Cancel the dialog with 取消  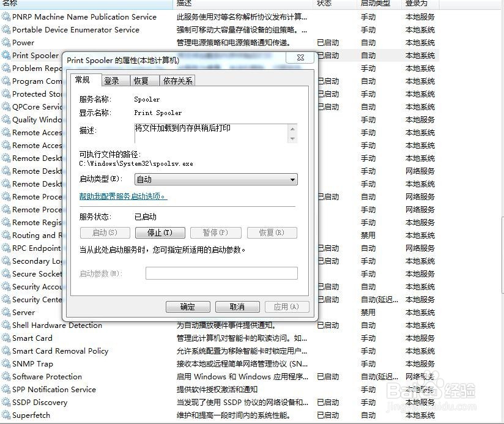[237, 307]
